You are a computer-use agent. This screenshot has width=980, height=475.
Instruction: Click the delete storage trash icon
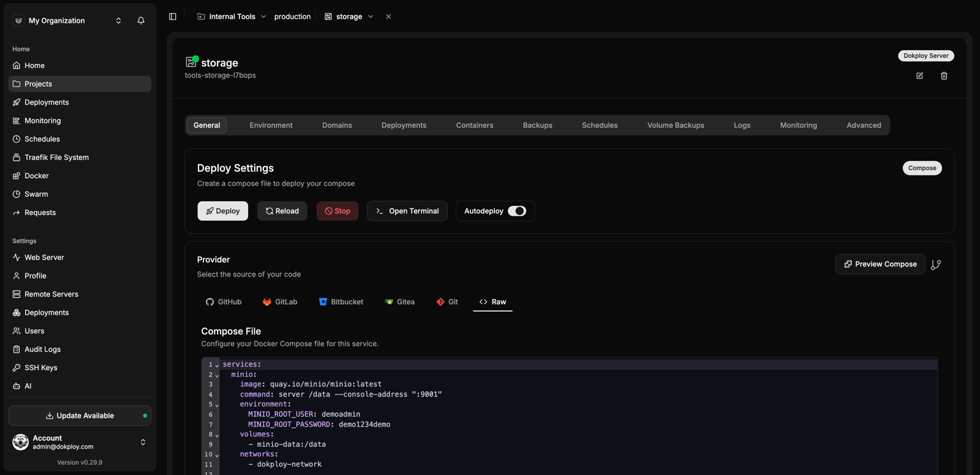click(x=944, y=75)
